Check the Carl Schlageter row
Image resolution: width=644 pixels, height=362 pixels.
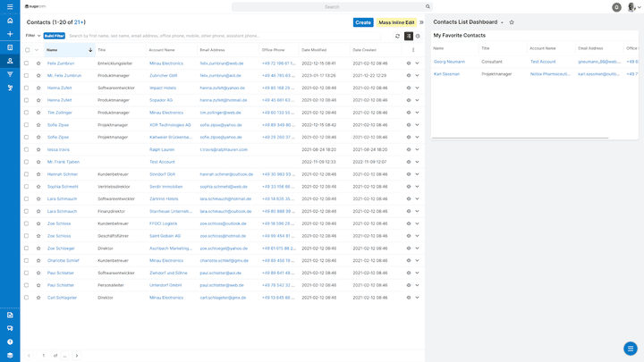click(26, 298)
